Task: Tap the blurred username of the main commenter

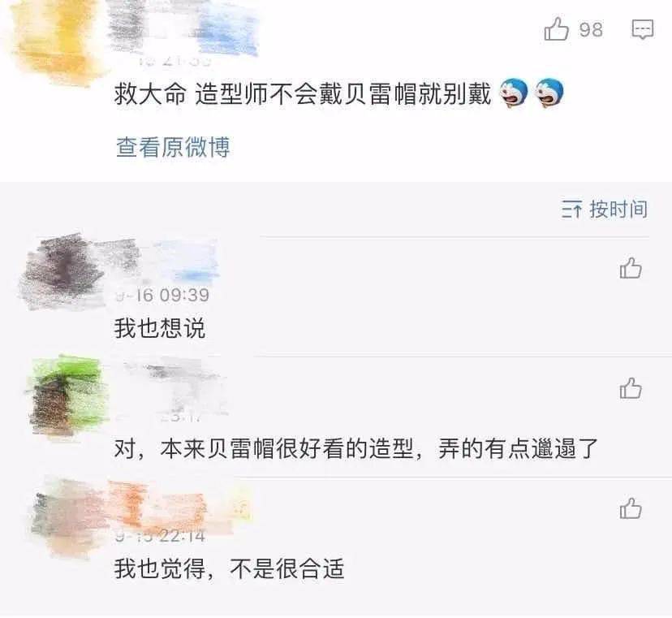Action: 182,28
